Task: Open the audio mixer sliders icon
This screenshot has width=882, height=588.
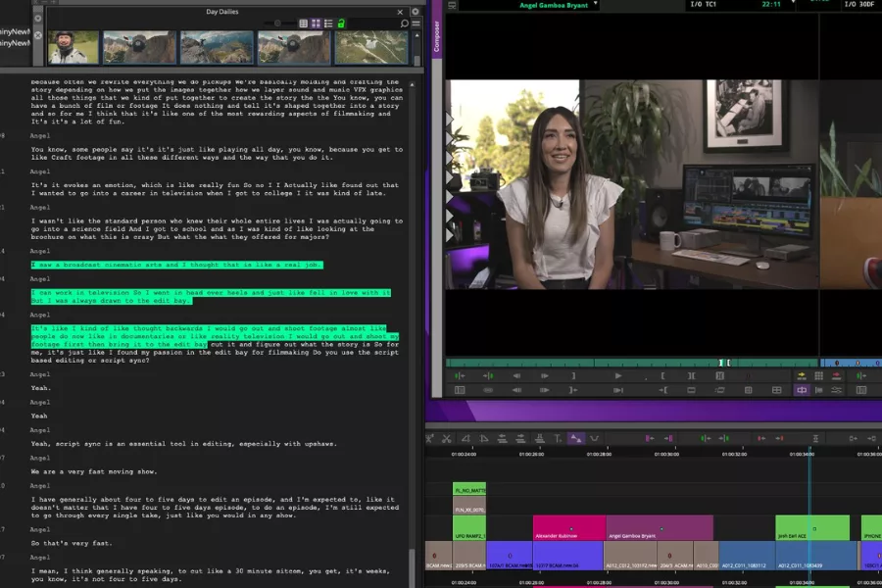Action: coord(837,390)
